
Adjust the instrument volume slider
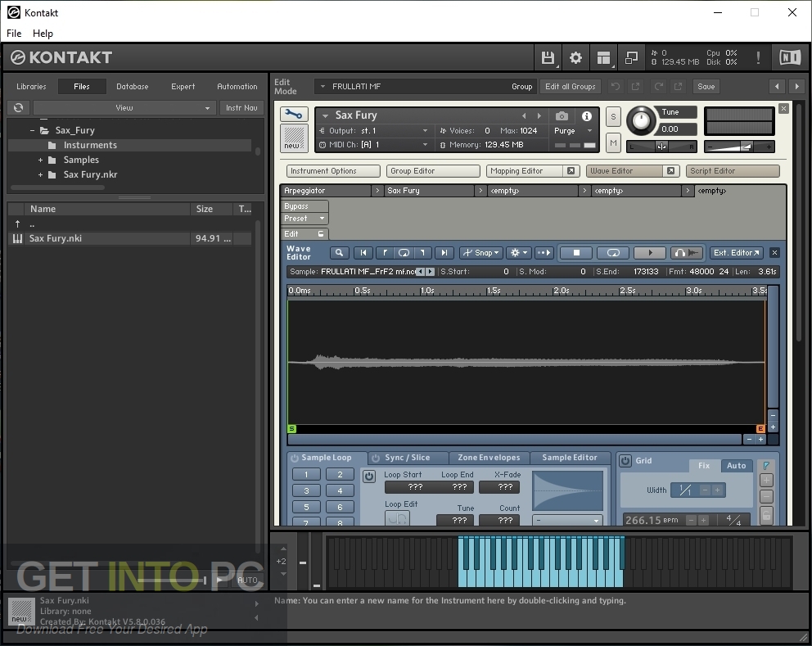pos(739,147)
